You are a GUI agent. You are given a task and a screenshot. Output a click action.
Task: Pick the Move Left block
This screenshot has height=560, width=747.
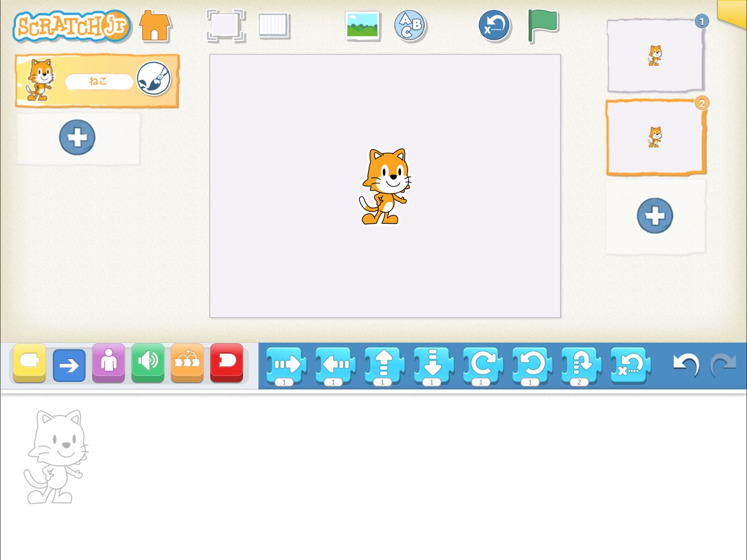(x=335, y=366)
